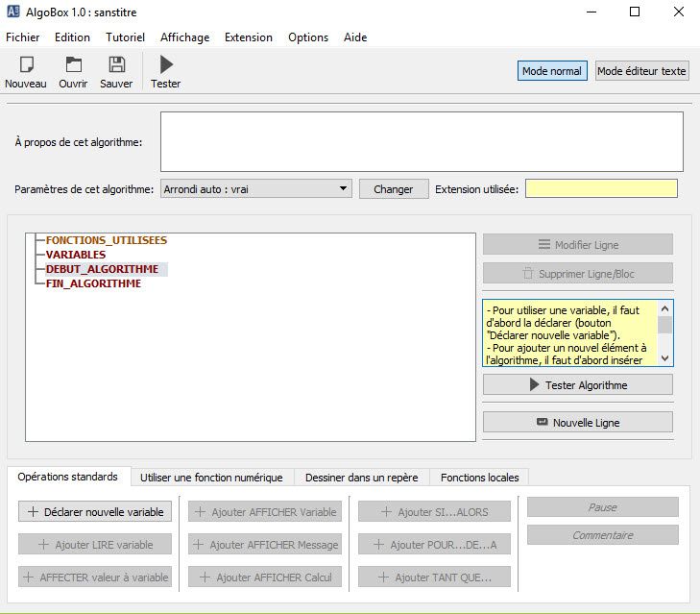Click the help tips scrollbar down arrow
The width and height of the screenshot is (700, 614).
664,358
